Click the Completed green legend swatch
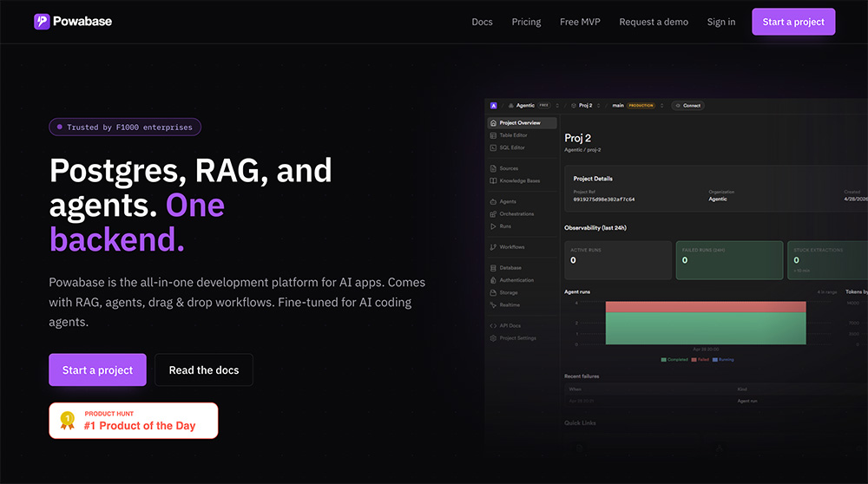 (664, 360)
